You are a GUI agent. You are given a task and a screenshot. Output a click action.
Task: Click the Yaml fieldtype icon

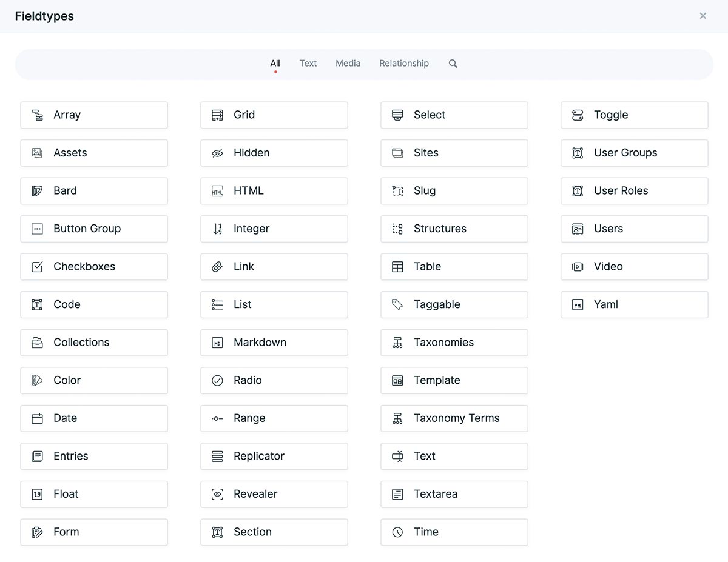(x=577, y=304)
